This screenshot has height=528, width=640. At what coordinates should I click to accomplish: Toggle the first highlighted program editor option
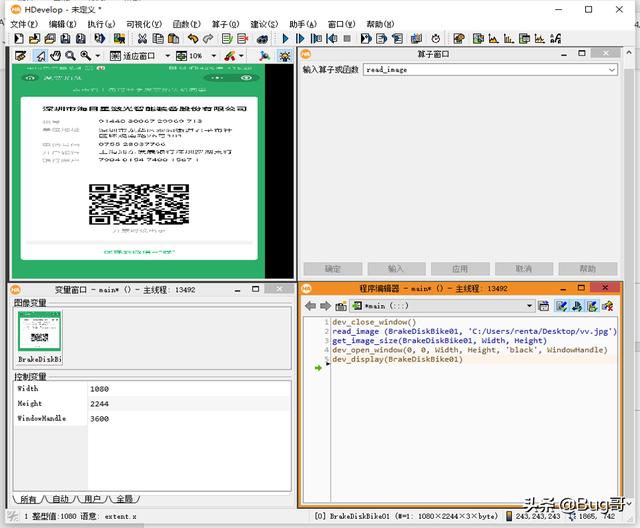(561, 306)
